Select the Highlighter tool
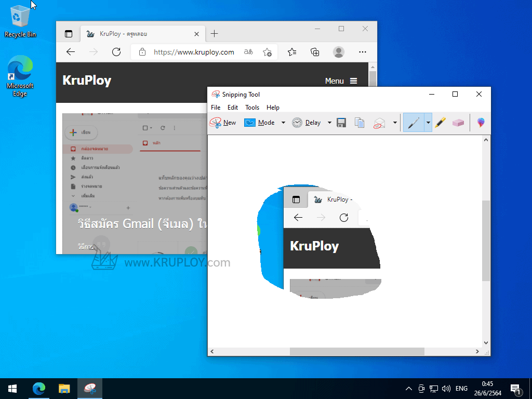532x399 pixels. pos(440,123)
